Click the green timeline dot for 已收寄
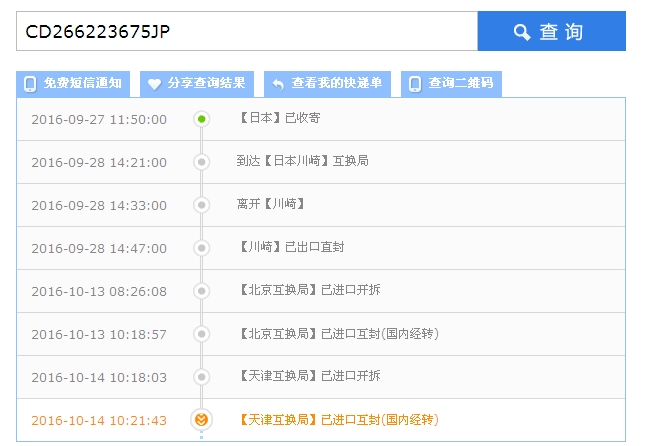646x446 pixels. (x=201, y=119)
